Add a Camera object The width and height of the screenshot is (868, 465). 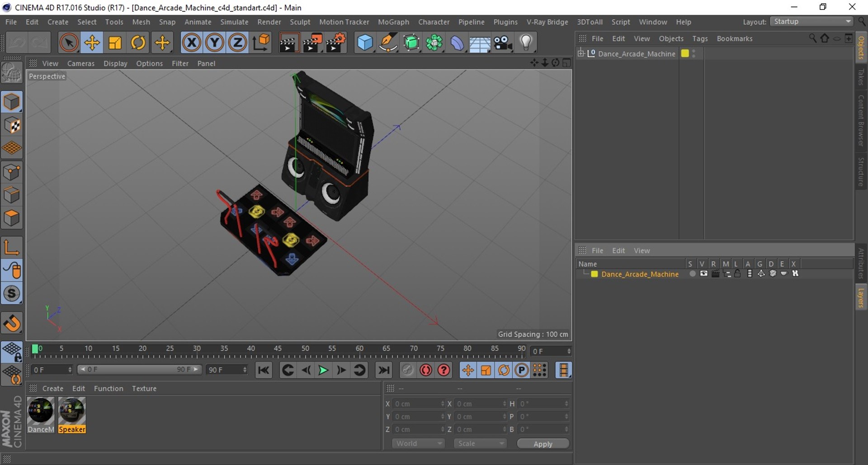502,43
